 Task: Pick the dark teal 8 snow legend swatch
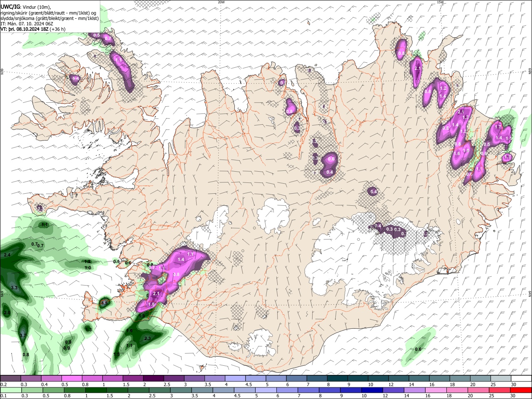coord(337,379)
